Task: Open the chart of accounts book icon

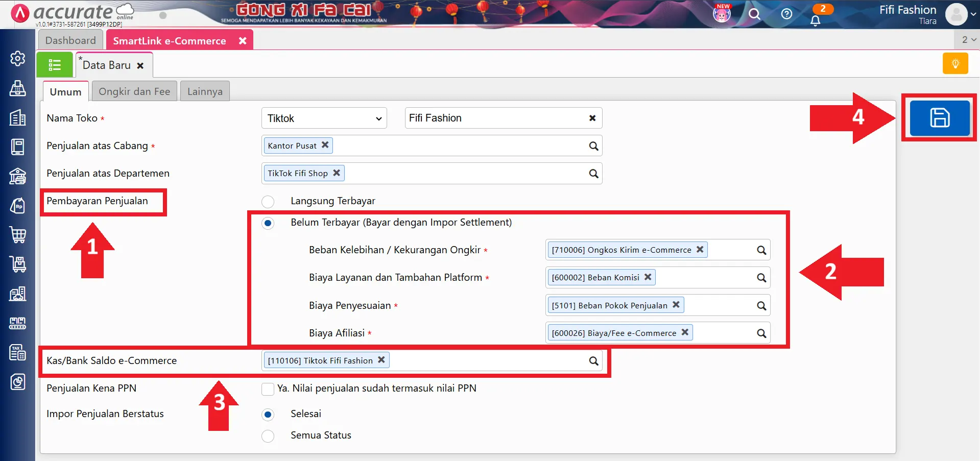Action: [18, 147]
